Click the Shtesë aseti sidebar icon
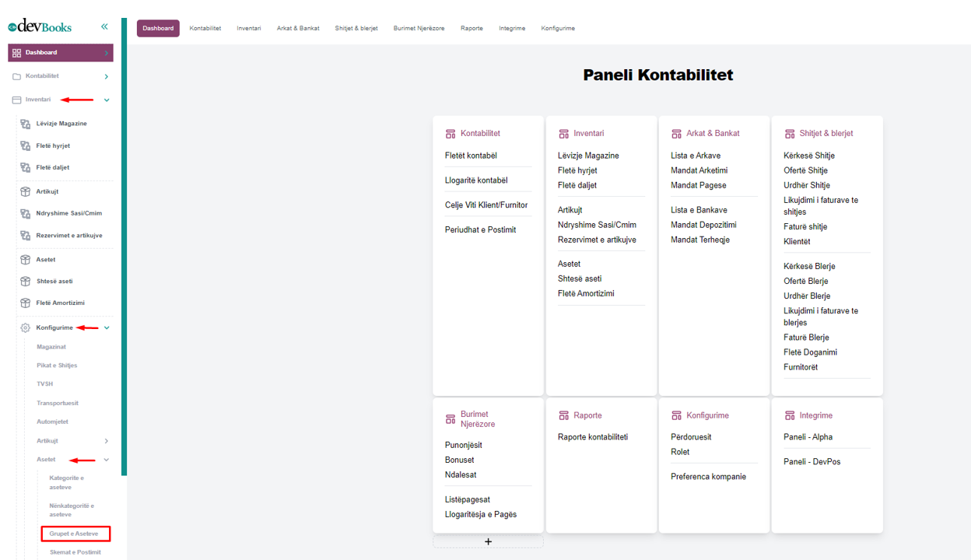Screen dimensions: 971x560 coord(25,282)
